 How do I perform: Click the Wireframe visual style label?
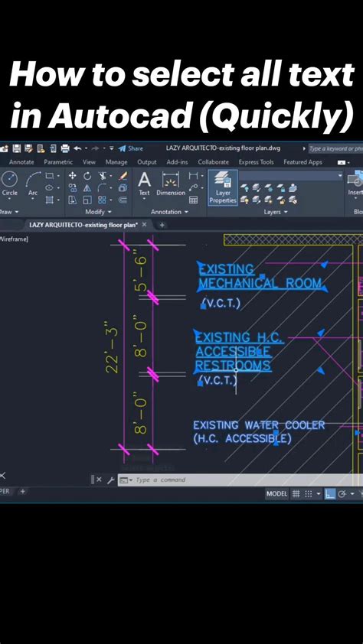14,239
